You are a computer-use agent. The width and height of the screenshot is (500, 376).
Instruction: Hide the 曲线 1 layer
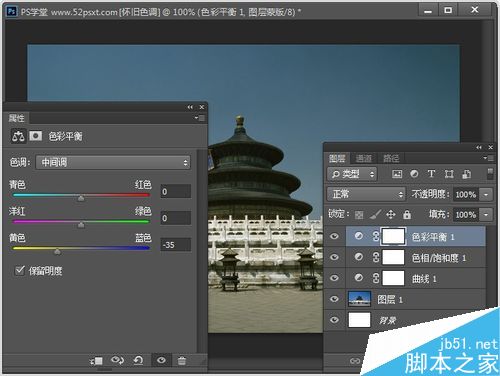334,278
